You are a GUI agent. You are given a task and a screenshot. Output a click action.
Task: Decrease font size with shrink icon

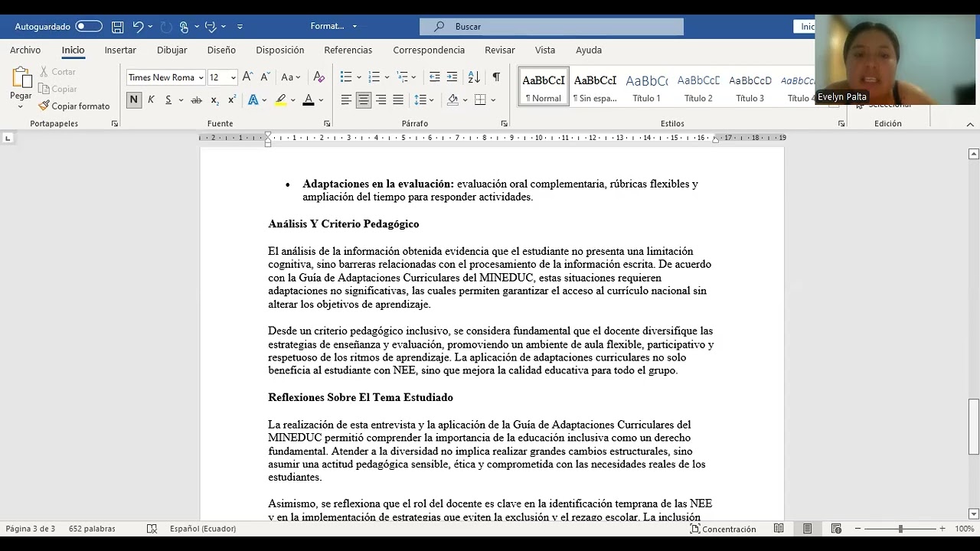pos(265,77)
